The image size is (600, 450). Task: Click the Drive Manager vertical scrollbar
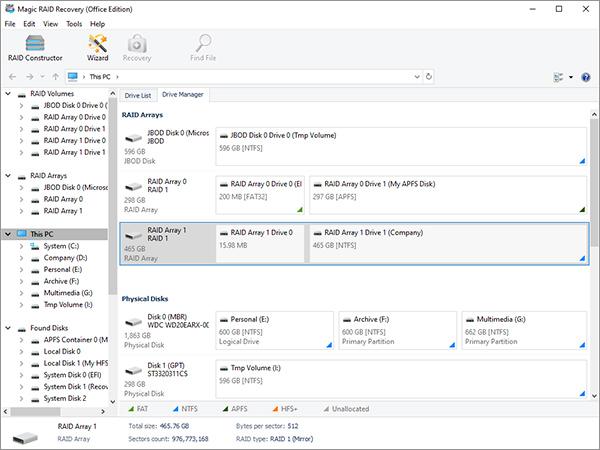[x=594, y=255]
